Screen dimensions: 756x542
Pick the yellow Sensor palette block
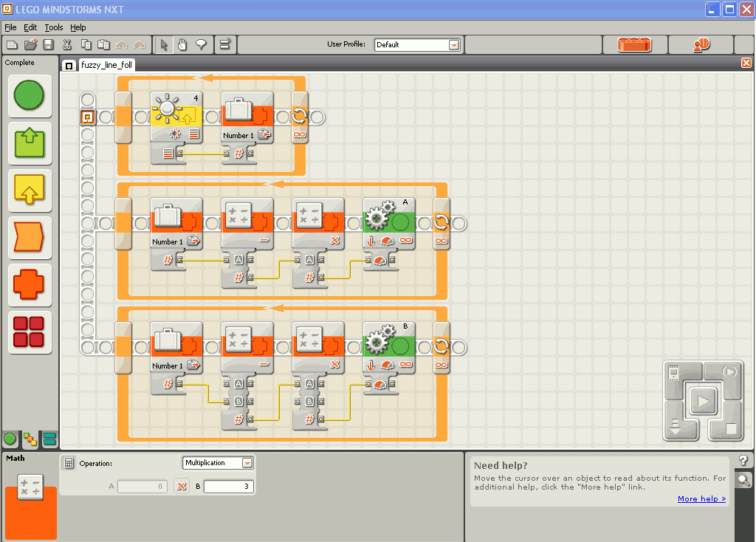[x=29, y=190]
